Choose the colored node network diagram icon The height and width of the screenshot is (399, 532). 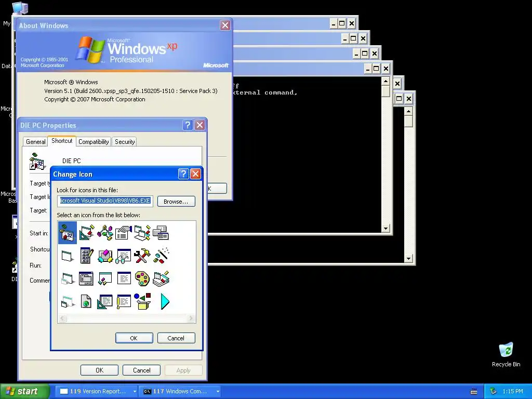[x=105, y=233]
